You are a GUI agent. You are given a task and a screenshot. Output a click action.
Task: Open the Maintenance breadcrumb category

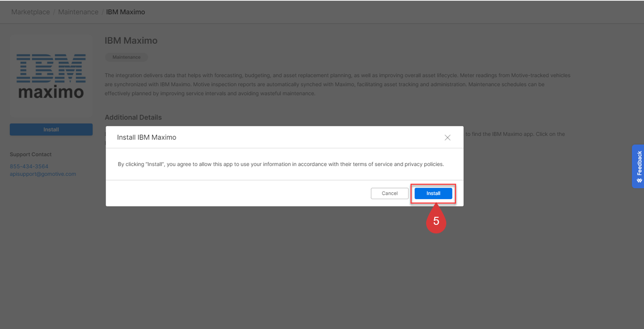(x=78, y=12)
